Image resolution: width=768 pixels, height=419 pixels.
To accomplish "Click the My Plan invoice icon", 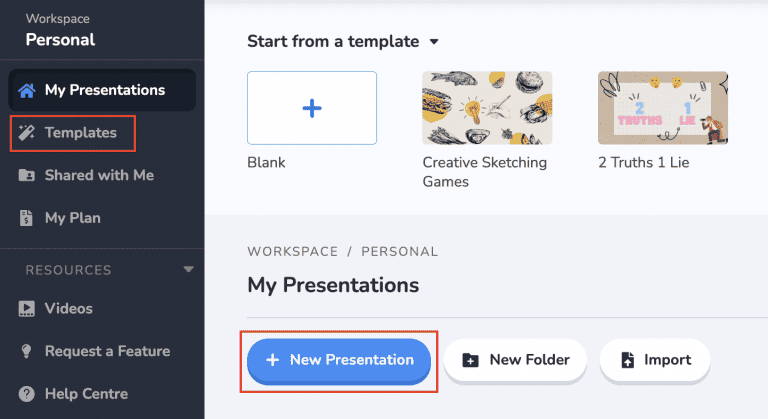I will (x=26, y=218).
